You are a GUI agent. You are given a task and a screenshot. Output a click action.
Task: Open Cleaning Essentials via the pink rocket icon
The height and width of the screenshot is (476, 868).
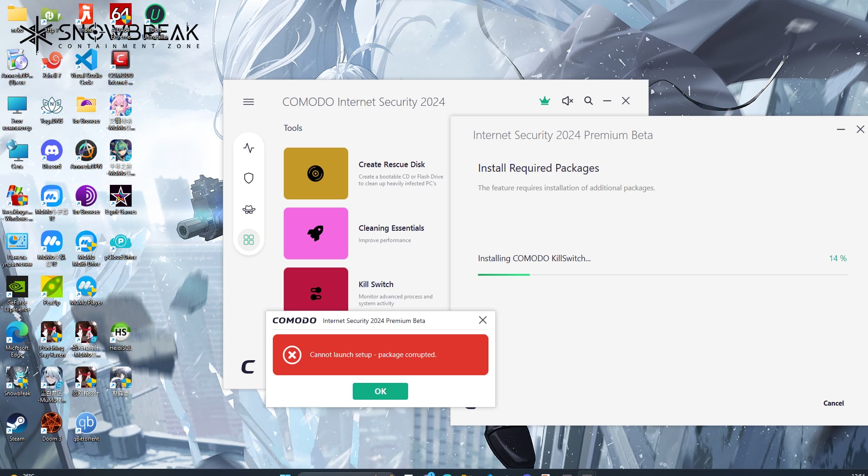pyautogui.click(x=316, y=233)
